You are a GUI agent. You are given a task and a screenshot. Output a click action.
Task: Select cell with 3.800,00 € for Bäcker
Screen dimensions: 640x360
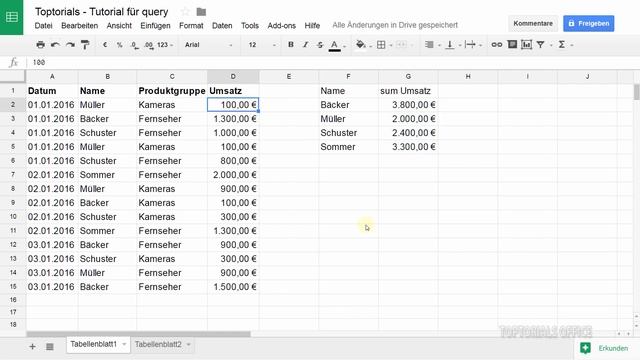coord(408,105)
